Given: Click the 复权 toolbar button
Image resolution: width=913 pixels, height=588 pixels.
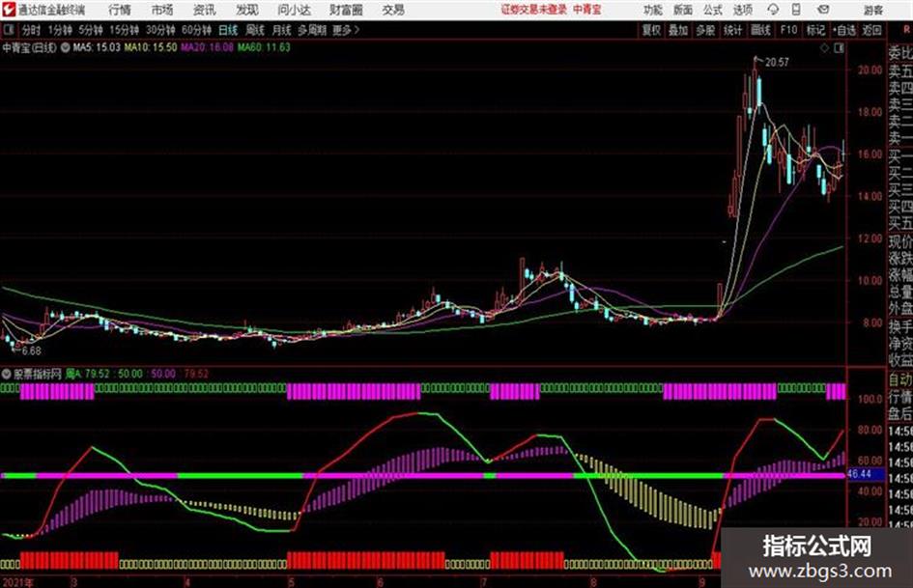Looking at the screenshot, I should [x=651, y=30].
